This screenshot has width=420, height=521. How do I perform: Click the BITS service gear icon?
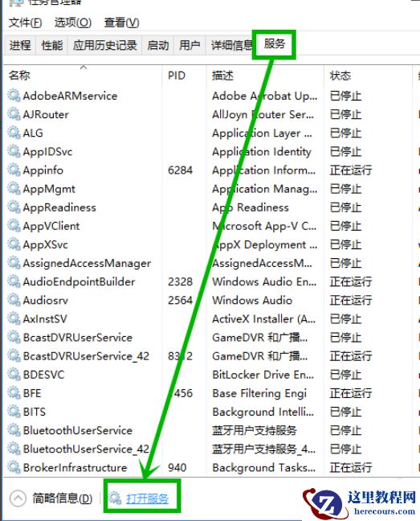click(x=14, y=412)
